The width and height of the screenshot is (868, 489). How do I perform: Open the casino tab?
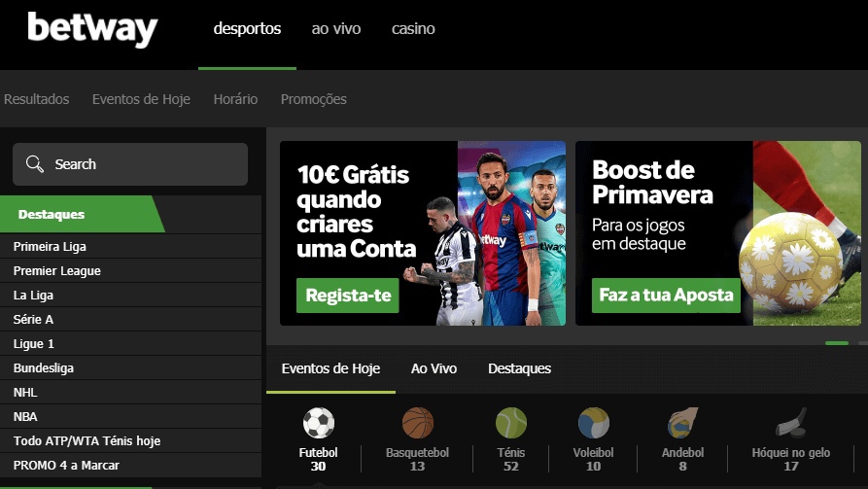(413, 29)
